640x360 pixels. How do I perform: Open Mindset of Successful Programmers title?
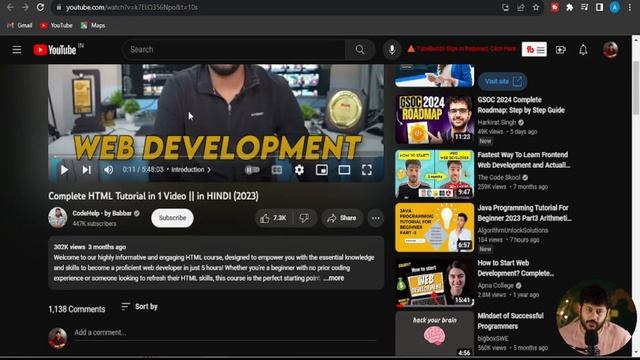(510, 321)
